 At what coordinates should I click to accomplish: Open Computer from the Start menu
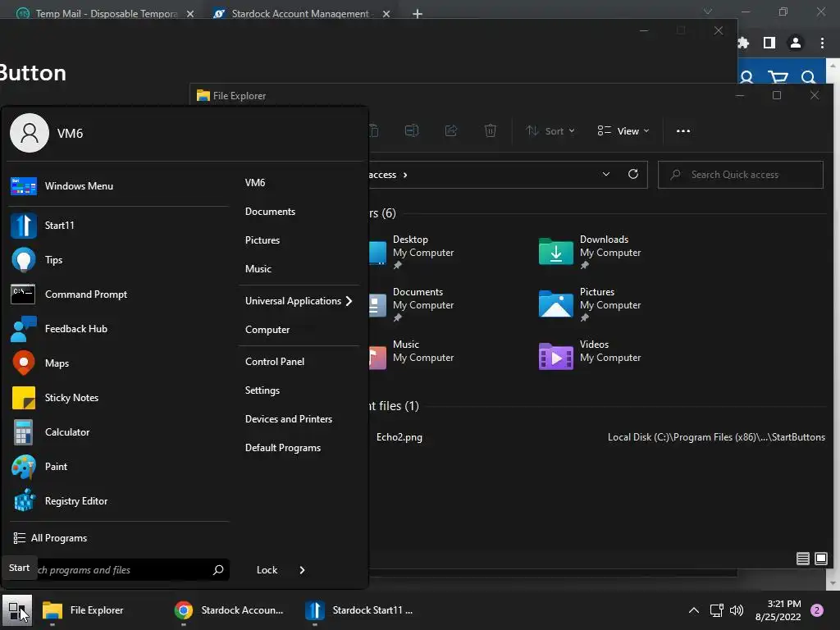click(x=267, y=330)
